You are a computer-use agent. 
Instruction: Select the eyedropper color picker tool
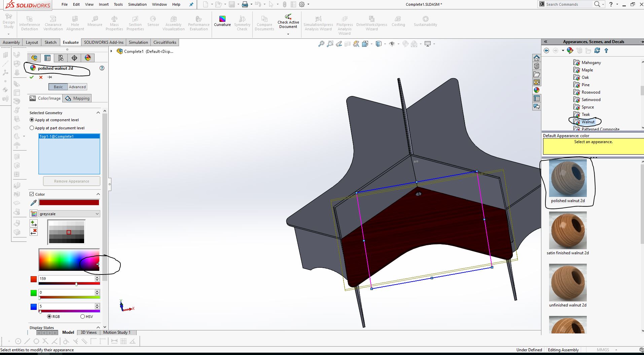pos(33,203)
